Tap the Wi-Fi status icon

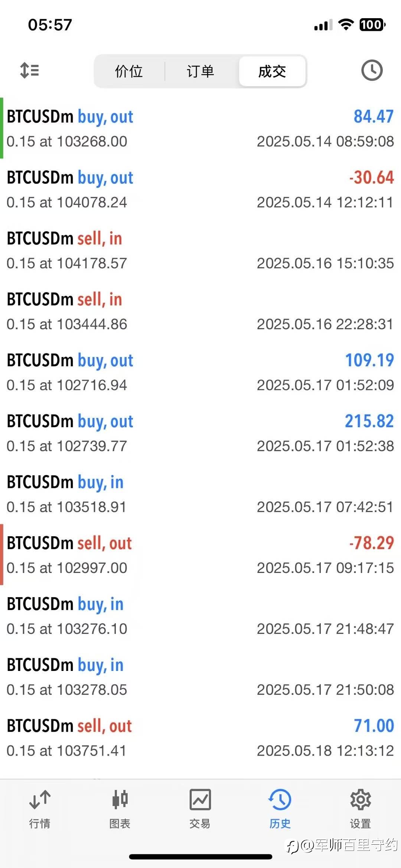pyautogui.click(x=346, y=25)
